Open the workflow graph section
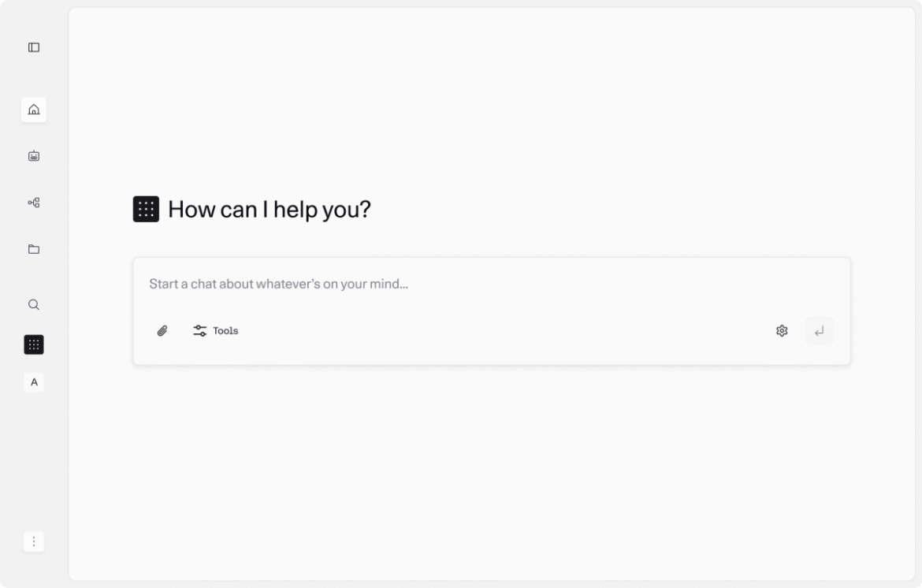The image size is (922, 588). coord(33,203)
